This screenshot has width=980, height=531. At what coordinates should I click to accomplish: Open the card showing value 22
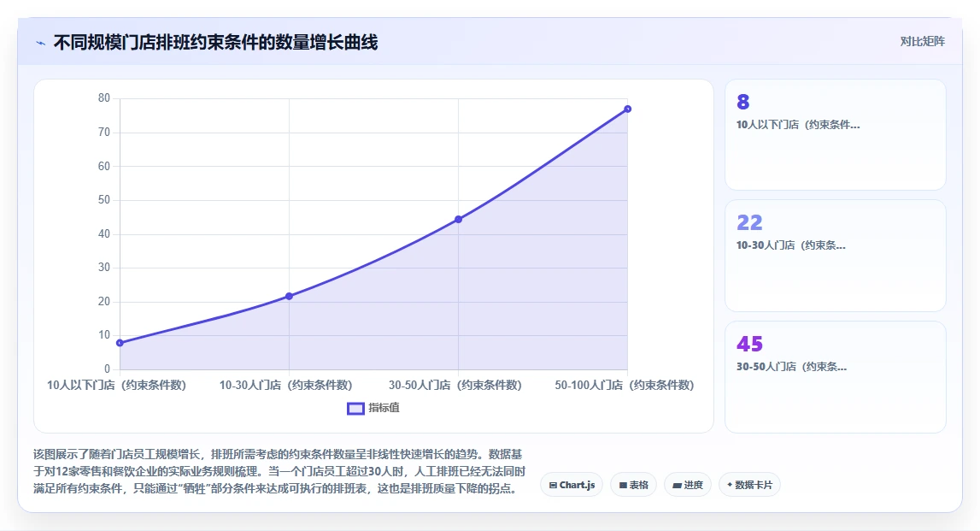(835, 255)
